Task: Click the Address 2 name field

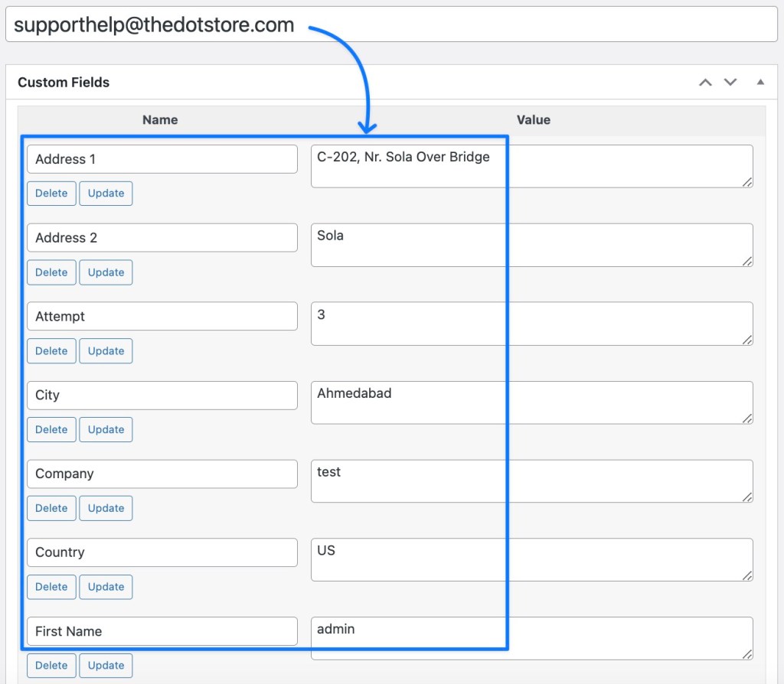Action: [162, 238]
